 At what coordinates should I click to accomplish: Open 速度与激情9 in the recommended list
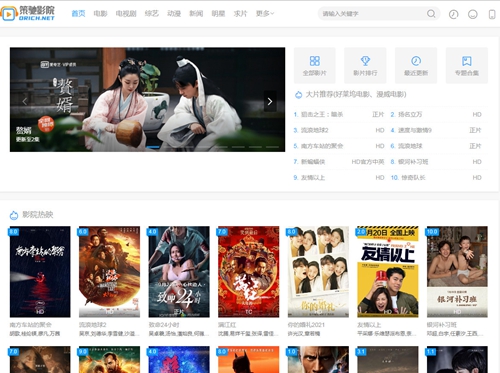415,130
